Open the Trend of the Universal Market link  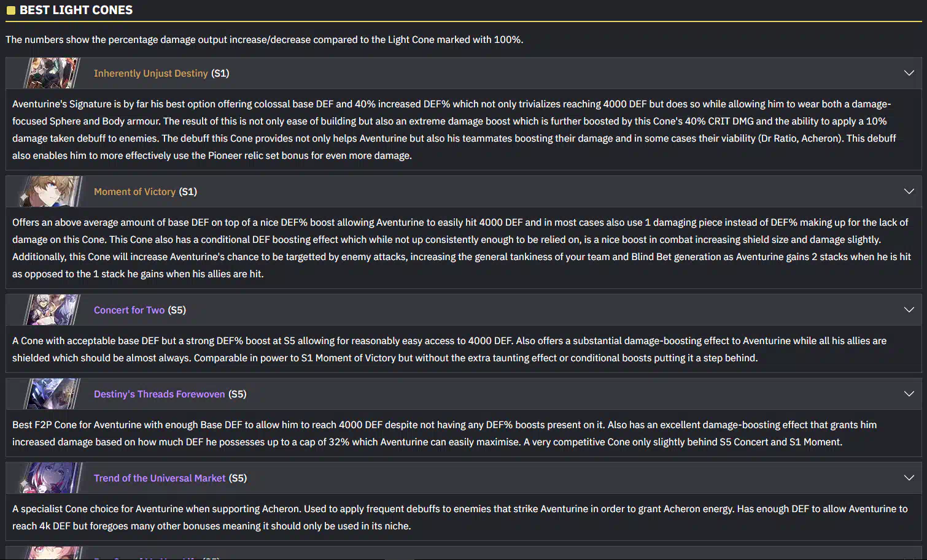pyautogui.click(x=160, y=478)
